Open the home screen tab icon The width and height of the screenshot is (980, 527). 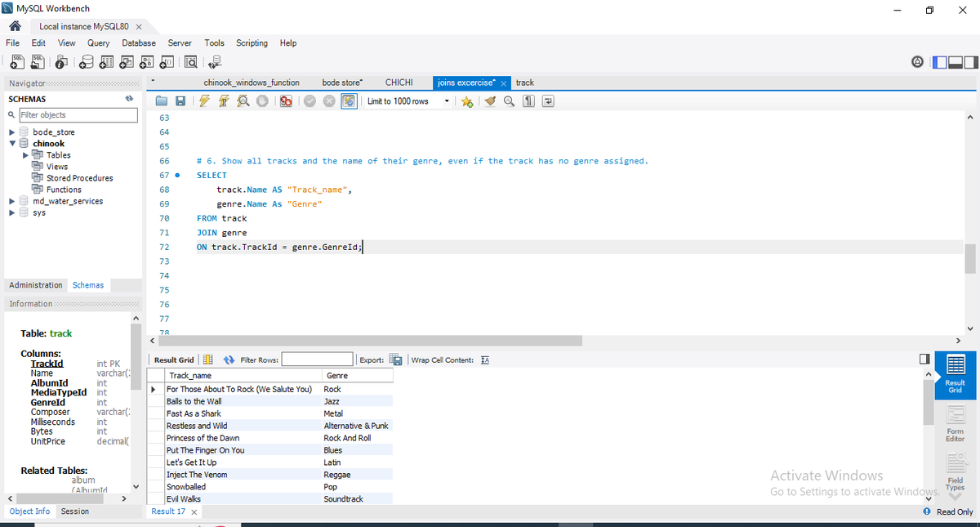(x=14, y=26)
